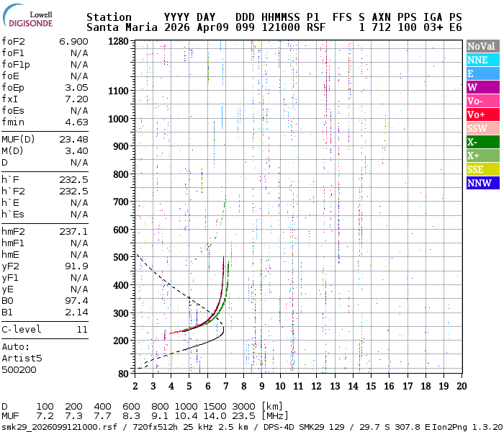Select the E direction legend swatch
The image size is (504, 432).
pyautogui.click(x=483, y=73)
